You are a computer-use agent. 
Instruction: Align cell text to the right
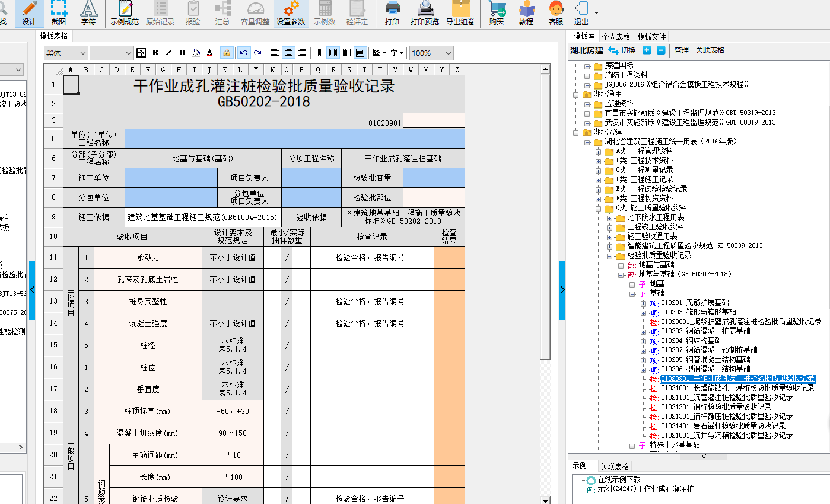tap(302, 53)
